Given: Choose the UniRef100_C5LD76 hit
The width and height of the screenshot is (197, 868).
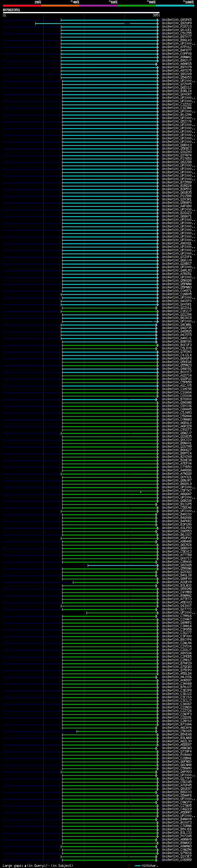Looking at the screenshot, I should click(177, 349).
